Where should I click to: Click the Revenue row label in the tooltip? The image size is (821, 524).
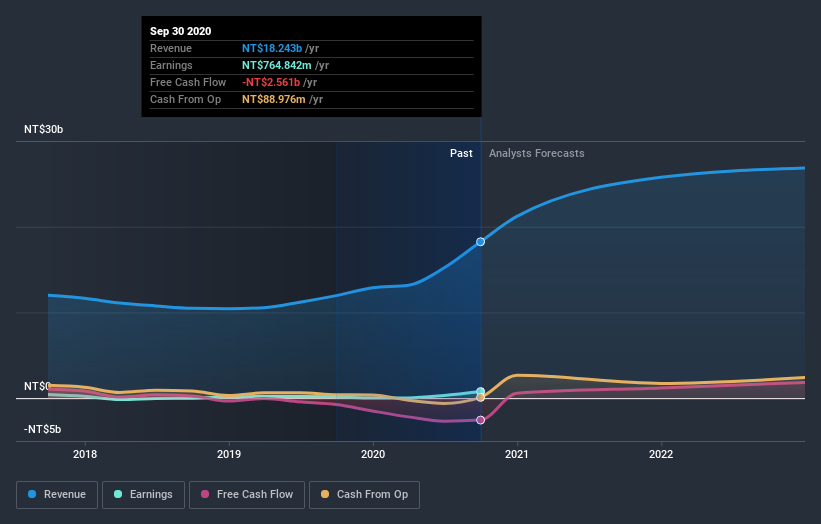[x=171, y=48]
